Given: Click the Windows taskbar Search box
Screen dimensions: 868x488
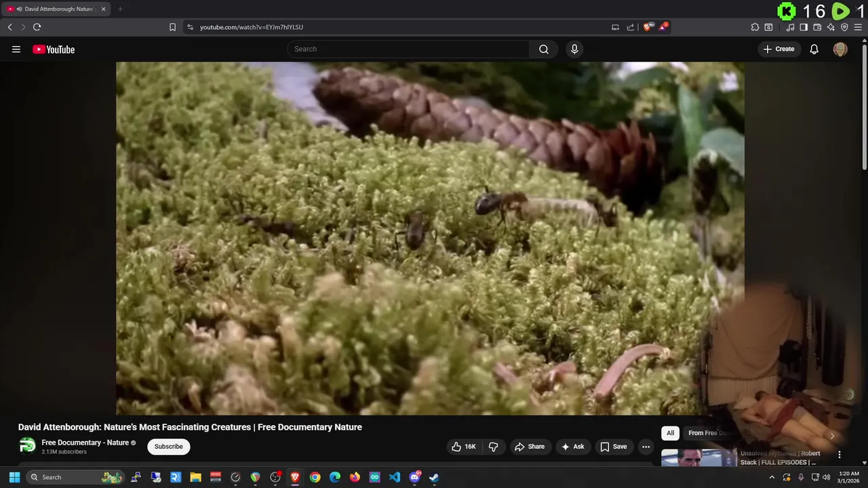Looking at the screenshot, I should point(76,477).
